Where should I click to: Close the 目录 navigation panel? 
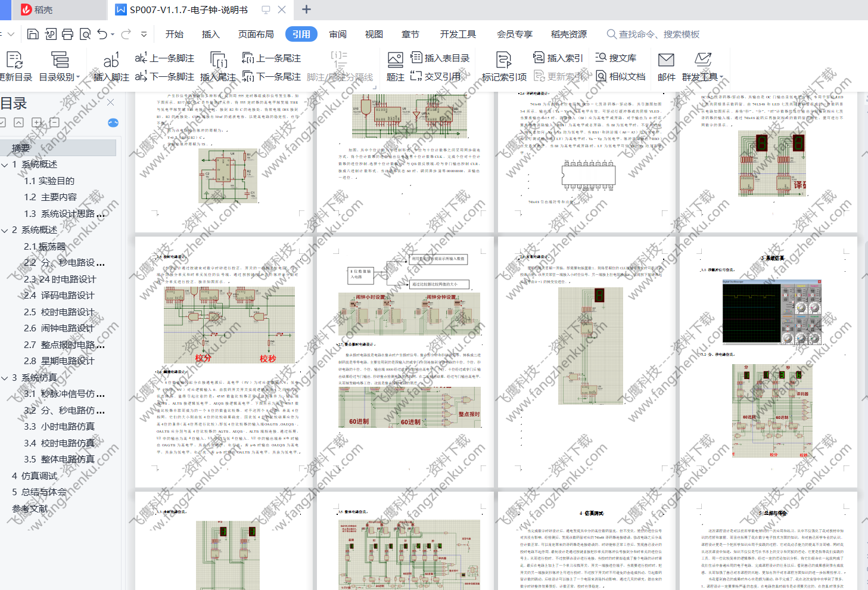(111, 103)
